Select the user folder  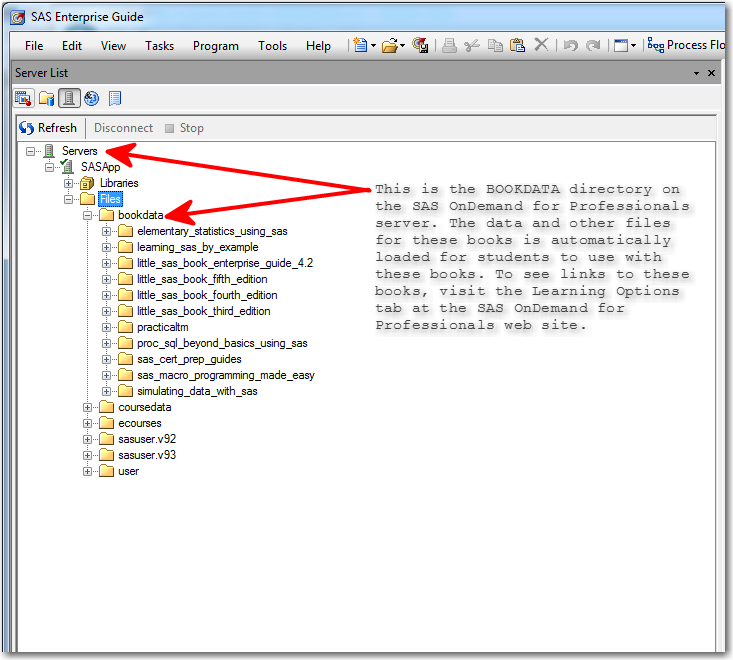(129, 471)
